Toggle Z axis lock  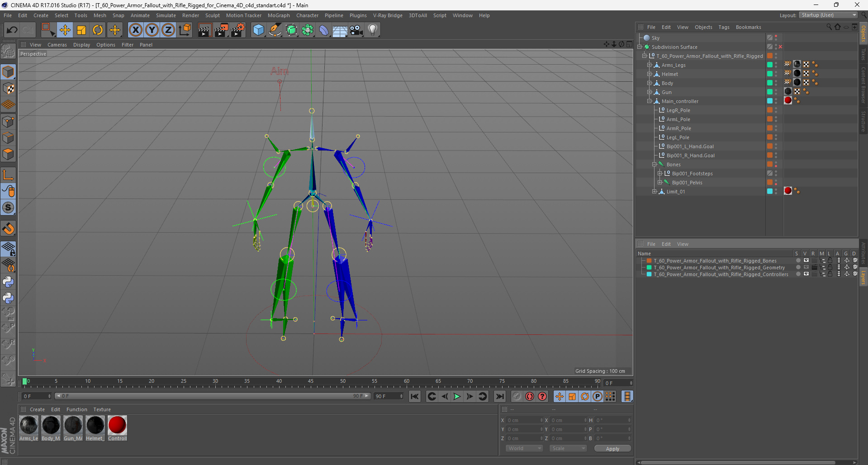tap(168, 30)
